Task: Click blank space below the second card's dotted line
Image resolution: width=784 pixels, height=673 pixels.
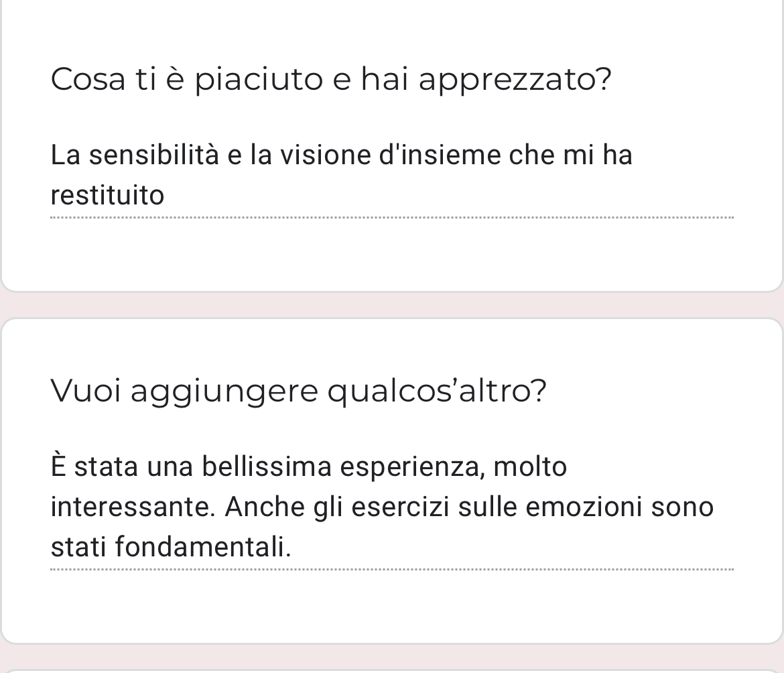Action: [x=392, y=604]
